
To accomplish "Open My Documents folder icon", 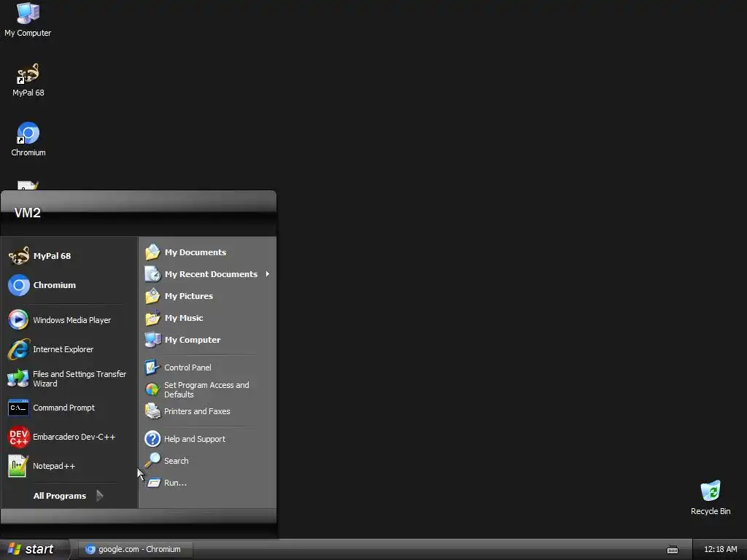I will (x=152, y=252).
